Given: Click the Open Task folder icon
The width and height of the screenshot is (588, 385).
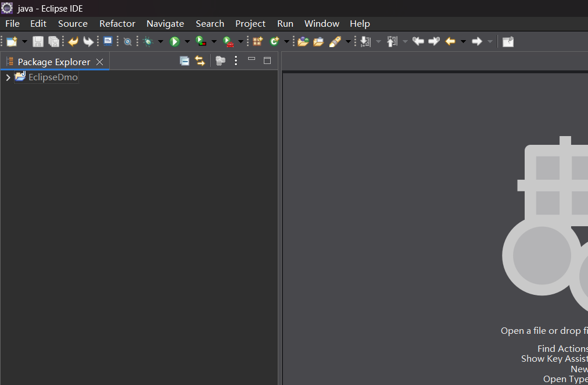Looking at the screenshot, I should coord(318,41).
